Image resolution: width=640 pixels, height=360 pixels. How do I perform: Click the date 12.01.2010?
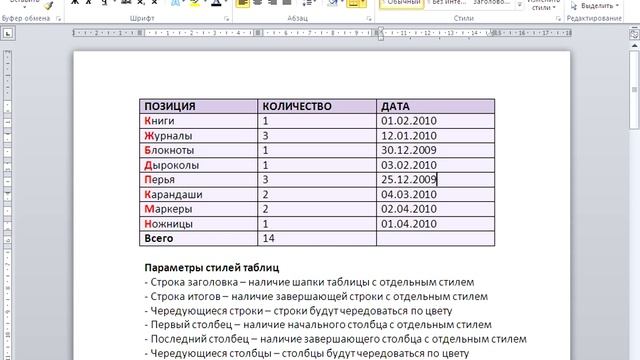point(409,136)
